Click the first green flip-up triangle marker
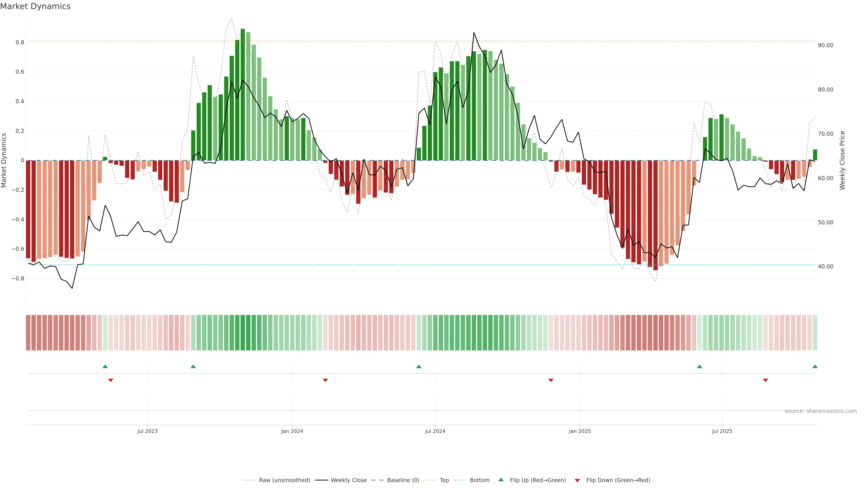This screenshot has height=488, width=868. click(x=105, y=366)
